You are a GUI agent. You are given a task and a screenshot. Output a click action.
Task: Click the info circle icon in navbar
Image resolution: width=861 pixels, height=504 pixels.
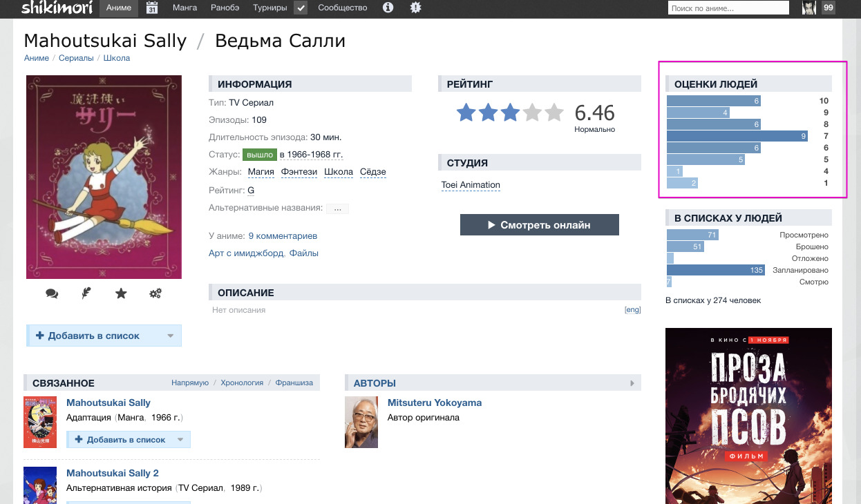tap(388, 8)
